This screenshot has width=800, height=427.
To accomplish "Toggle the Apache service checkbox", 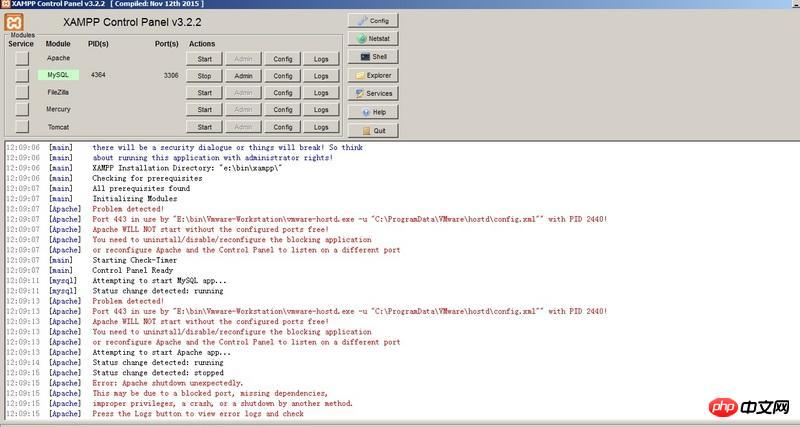I will pyautogui.click(x=22, y=59).
